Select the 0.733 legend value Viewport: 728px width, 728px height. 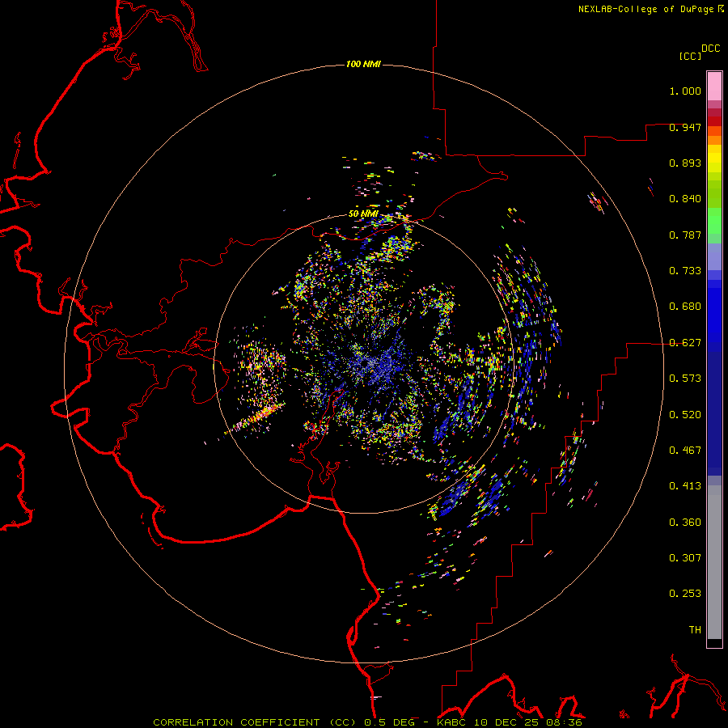685,271
